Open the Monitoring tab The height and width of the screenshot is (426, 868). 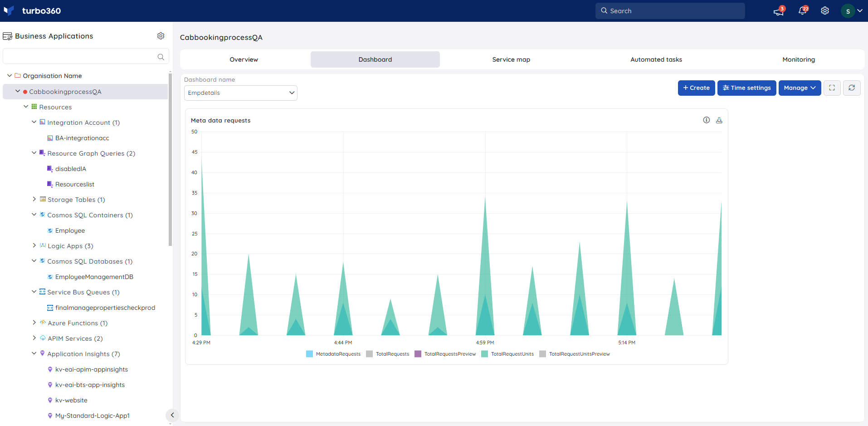[799, 59]
